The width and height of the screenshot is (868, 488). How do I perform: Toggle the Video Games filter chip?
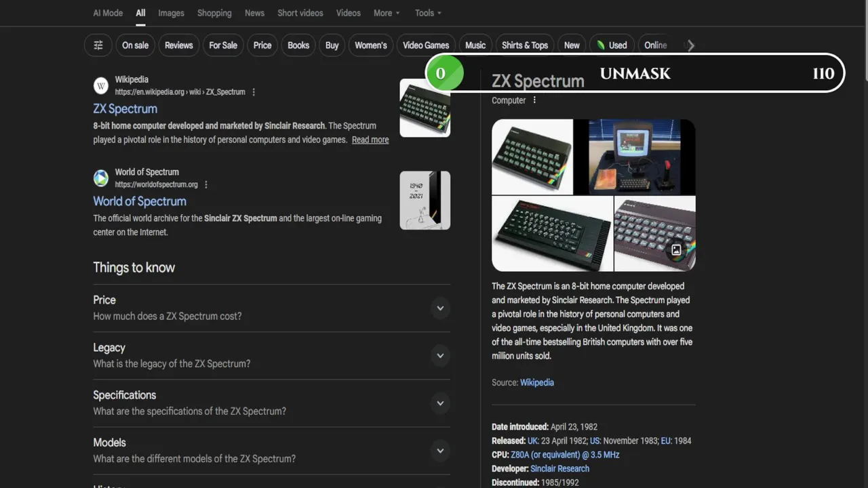pos(426,45)
